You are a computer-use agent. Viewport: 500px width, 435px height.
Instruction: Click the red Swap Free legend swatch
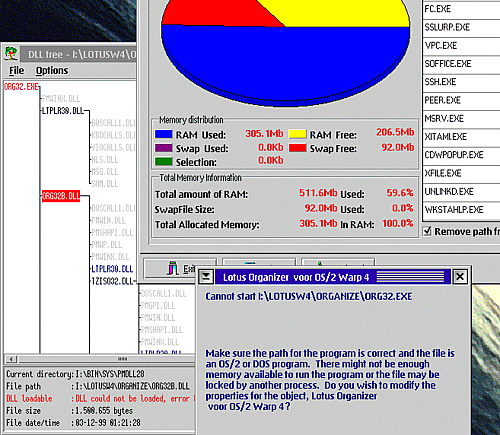pos(297,148)
